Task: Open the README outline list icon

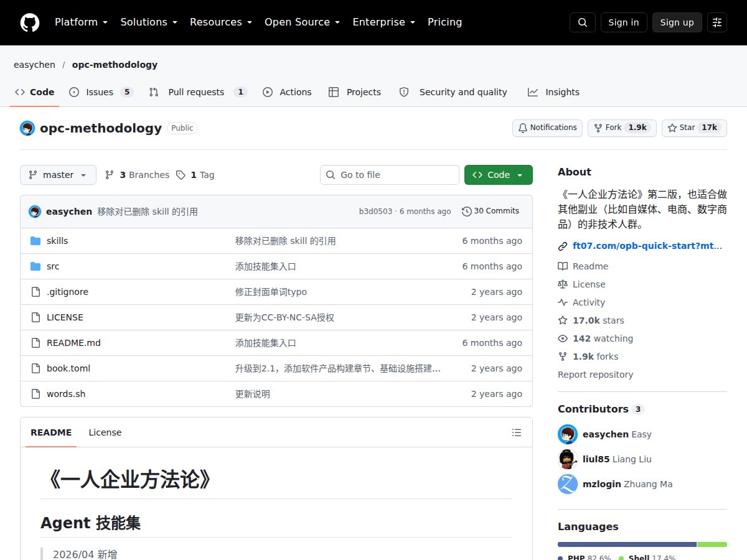Action: click(x=517, y=432)
